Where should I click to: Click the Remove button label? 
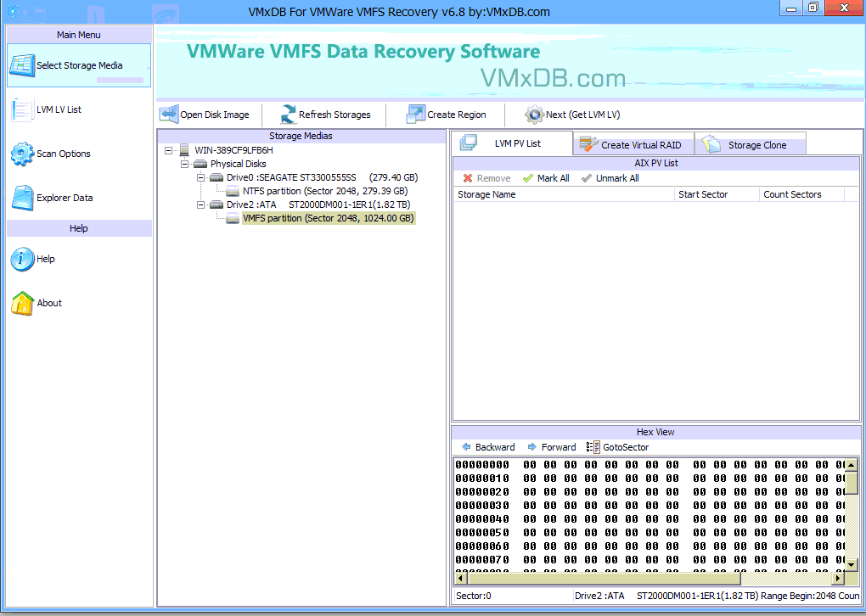493,178
